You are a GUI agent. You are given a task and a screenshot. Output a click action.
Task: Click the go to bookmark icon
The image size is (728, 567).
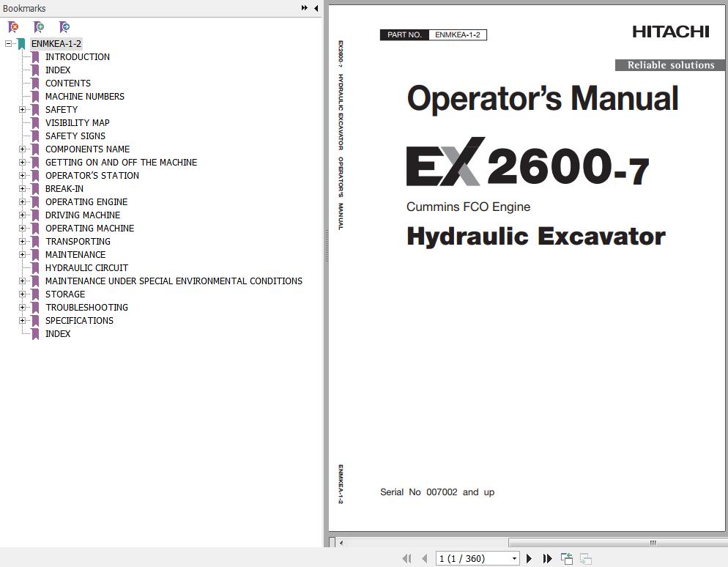(64, 27)
